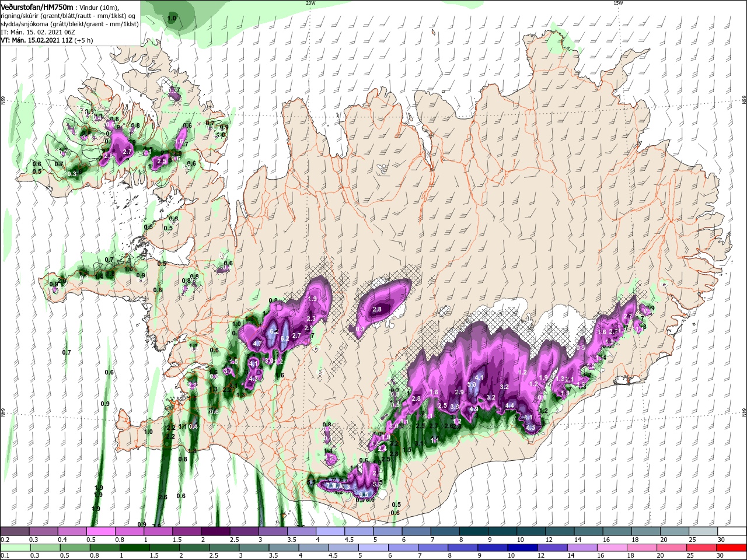747x560 pixels.
Task: Click the '4.7' snowfall value on the map
Action: point(257,344)
